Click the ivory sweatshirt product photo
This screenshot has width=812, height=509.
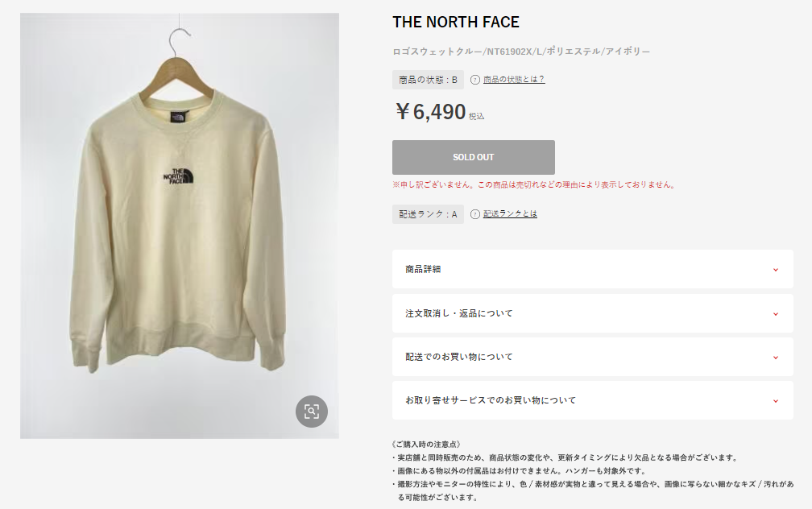(x=179, y=226)
